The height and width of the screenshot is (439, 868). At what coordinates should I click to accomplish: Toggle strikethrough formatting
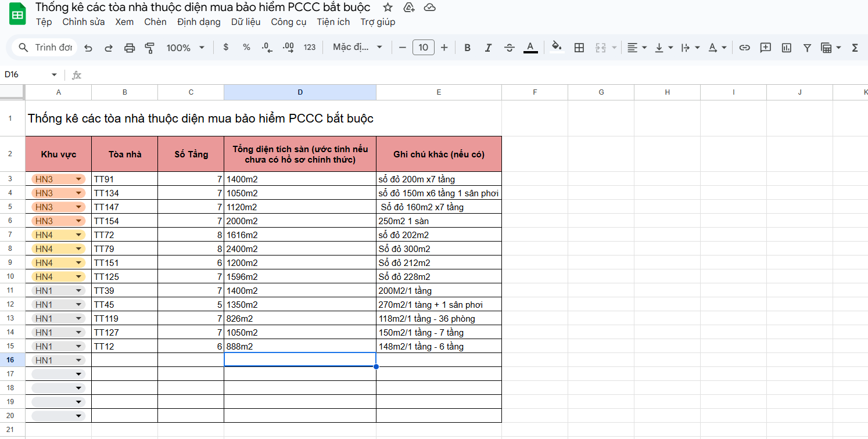[510, 48]
